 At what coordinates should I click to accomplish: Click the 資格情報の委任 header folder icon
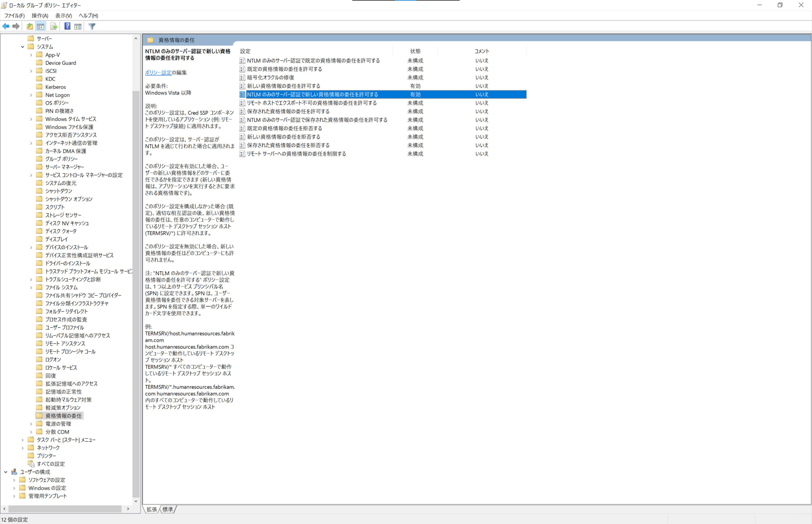coord(151,40)
